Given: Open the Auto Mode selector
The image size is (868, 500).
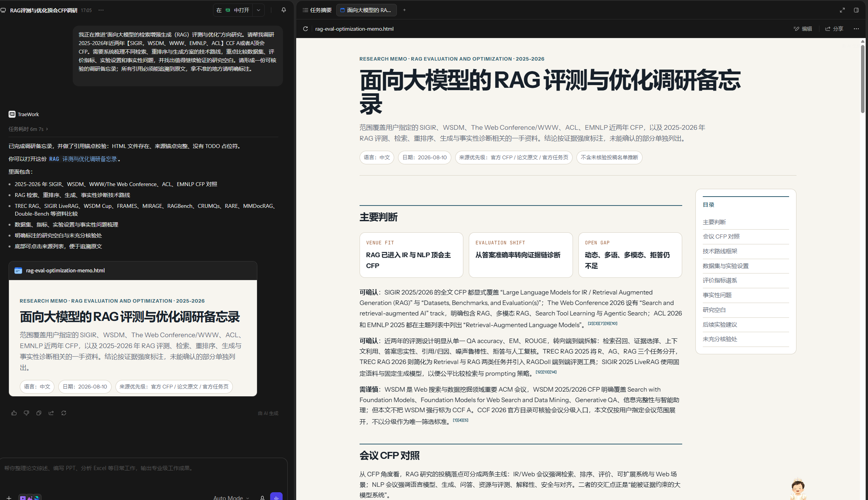Looking at the screenshot, I should coord(231,498).
